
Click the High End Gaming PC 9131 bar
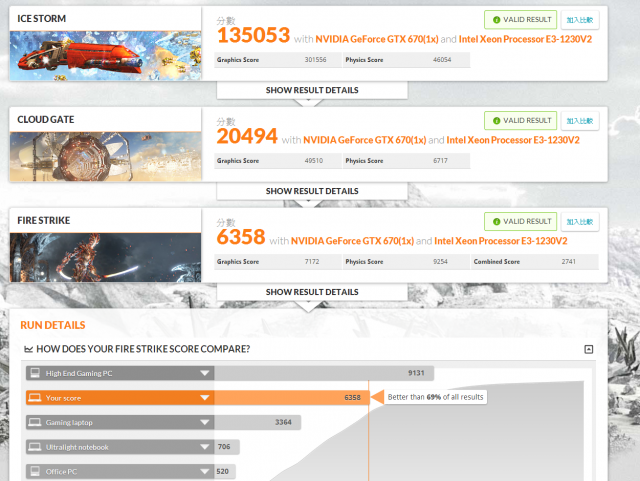click(324, 373)
